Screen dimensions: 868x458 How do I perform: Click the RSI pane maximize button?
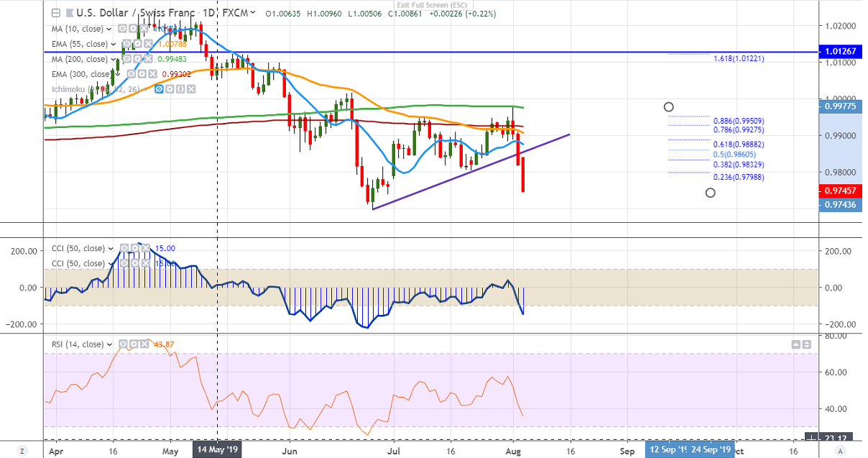807,345
